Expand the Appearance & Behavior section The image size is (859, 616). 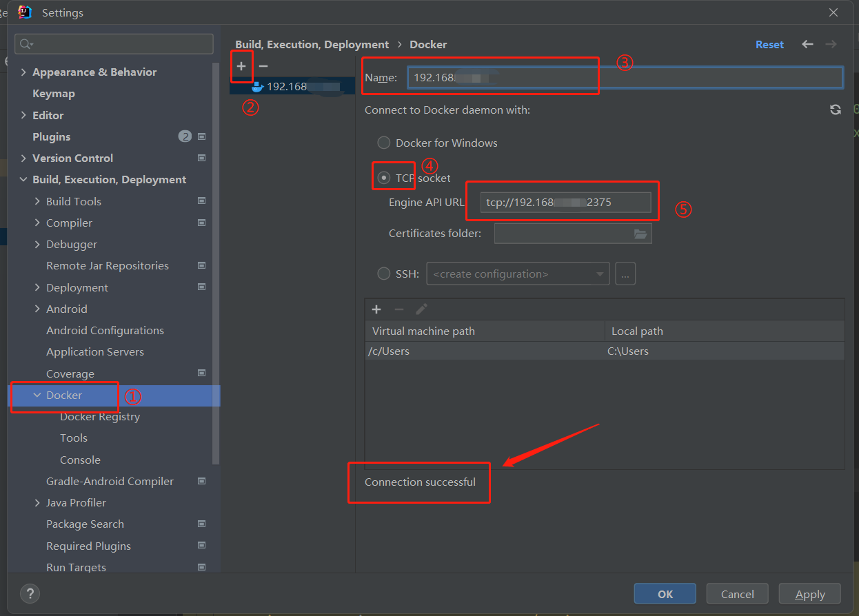[23, 72]
